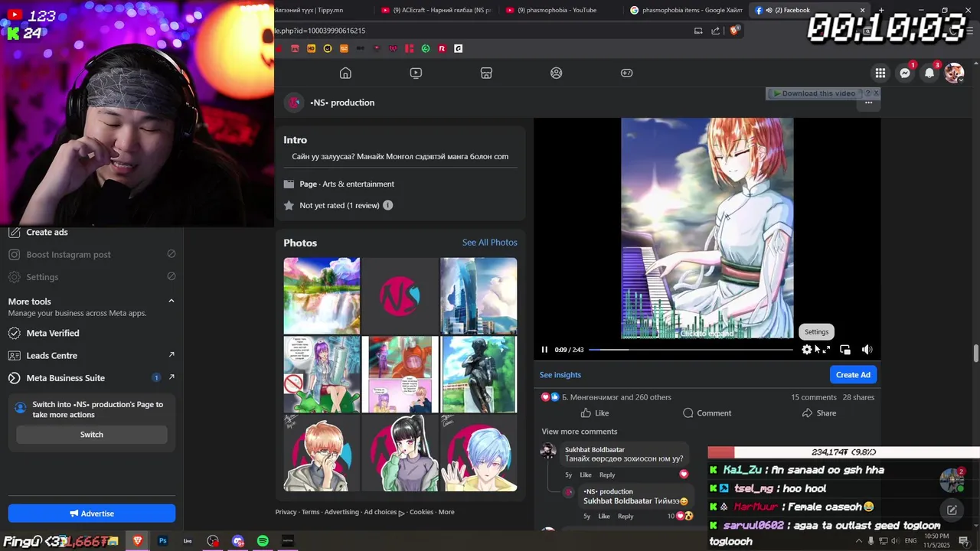Like the video post
The height and width of the screenshot is (551, 980).
coord(595,413)
